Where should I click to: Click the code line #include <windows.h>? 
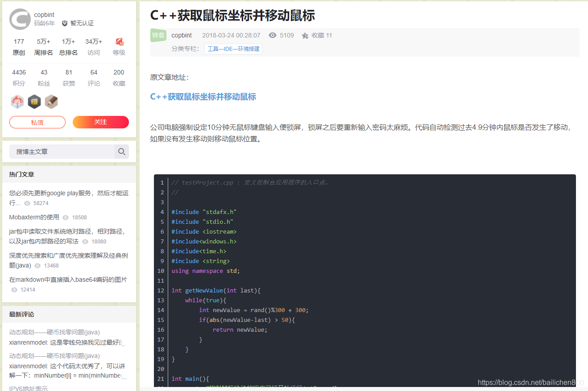(204, 241)
